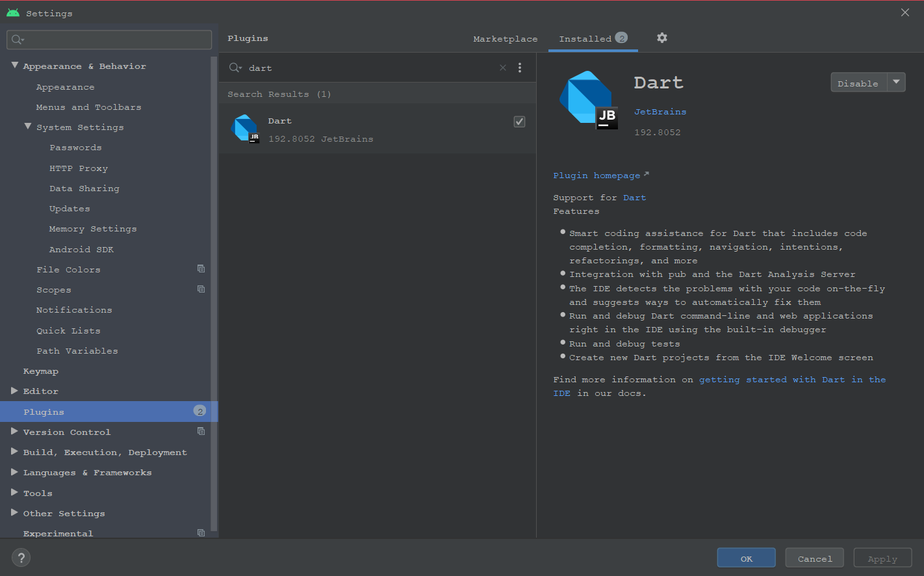The image size is (924, 576).
Task: Expand the Editor section
Action: [x=14, y=391]
